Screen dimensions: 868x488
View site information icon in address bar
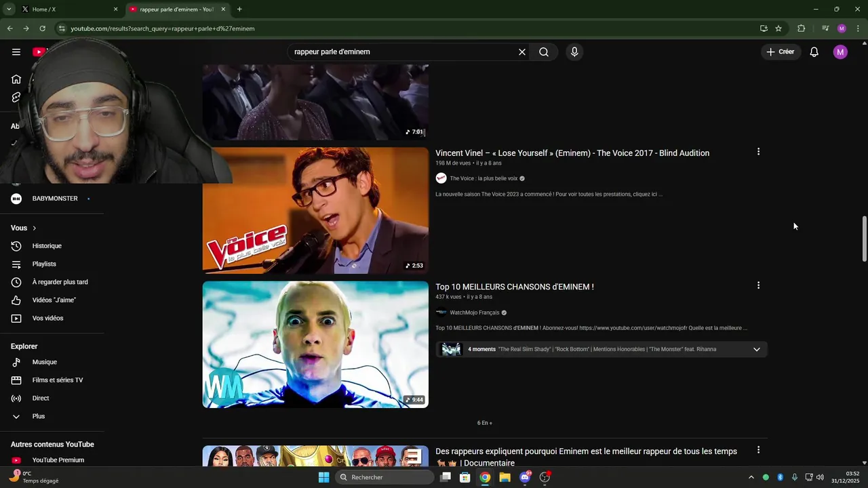(61, 28)
